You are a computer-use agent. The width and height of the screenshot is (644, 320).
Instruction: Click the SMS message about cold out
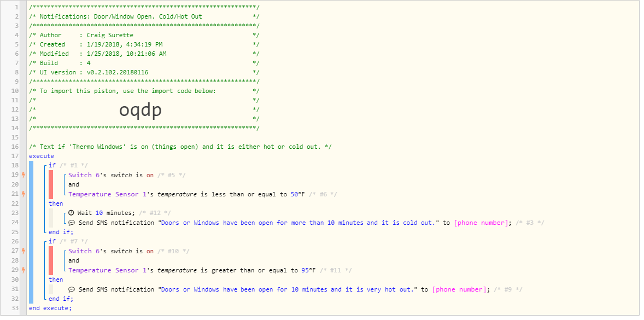click(x=300, y=223)
